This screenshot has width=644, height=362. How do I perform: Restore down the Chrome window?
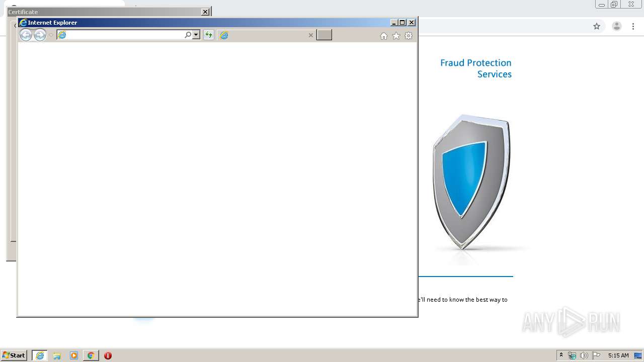click(614, 5)
